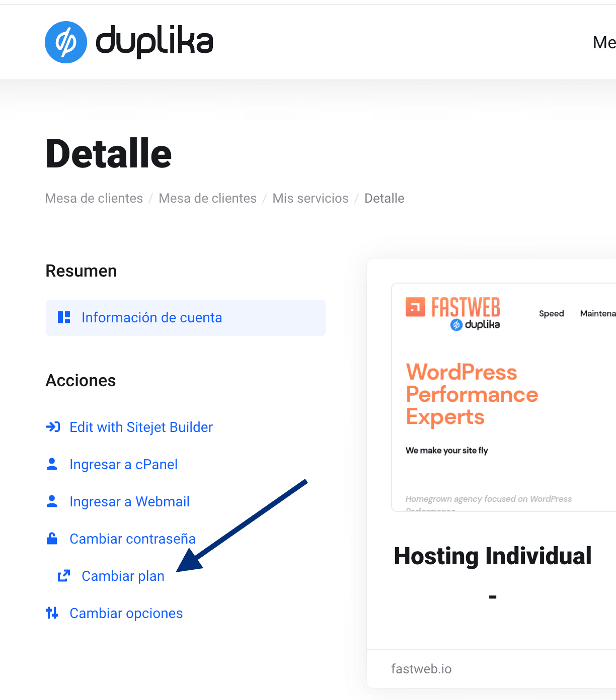The width and height of the screenshot is (616, 700).
Task: Click the external-link icon beside Cambiar plan
Action: 64,576
